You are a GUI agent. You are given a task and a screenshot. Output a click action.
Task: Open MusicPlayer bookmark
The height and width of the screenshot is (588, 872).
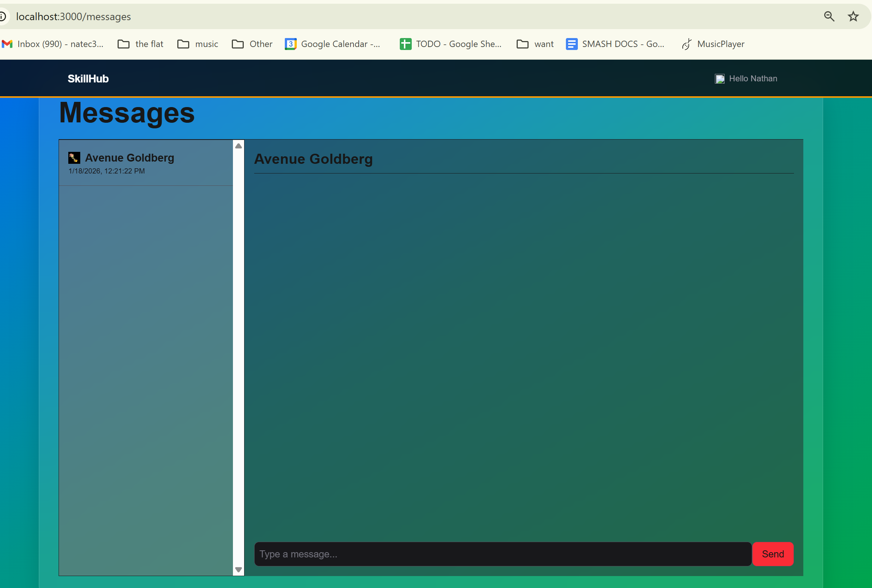point(713,44)
